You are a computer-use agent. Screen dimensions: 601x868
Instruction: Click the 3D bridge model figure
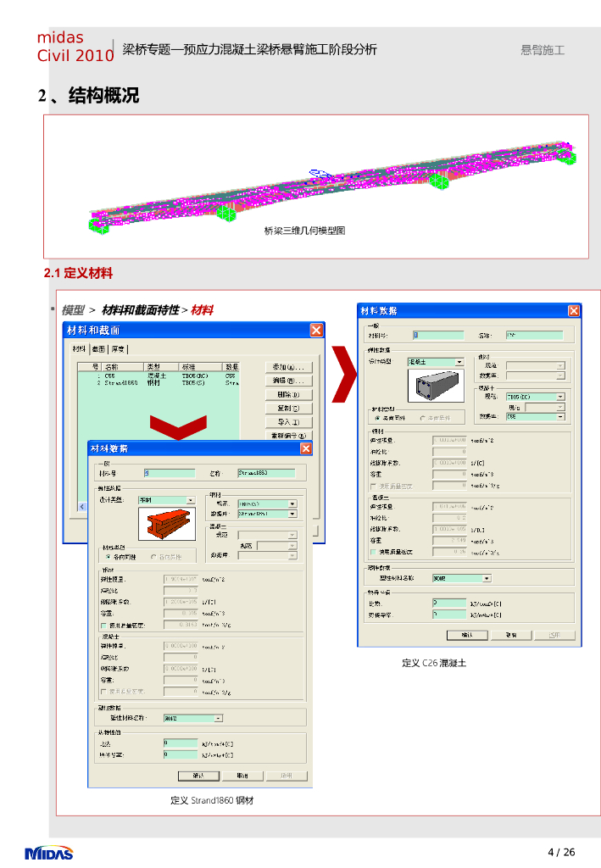332,186
